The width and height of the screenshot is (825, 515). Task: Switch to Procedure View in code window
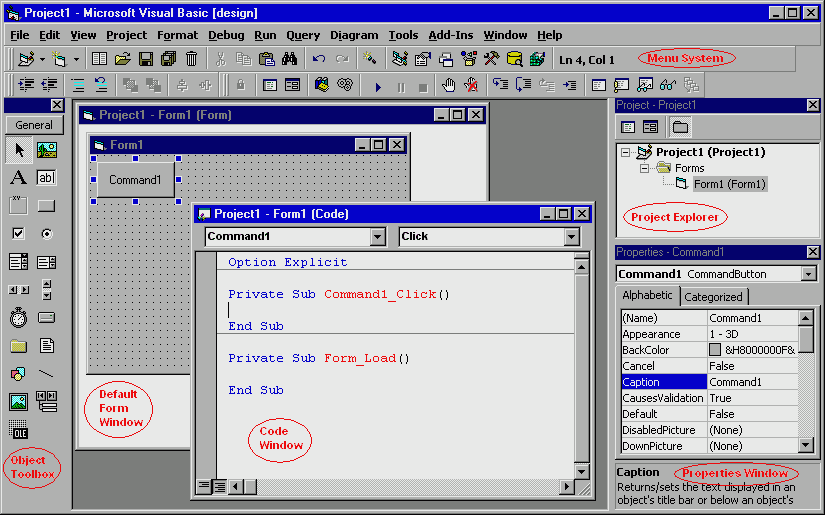tap(204, 487)
